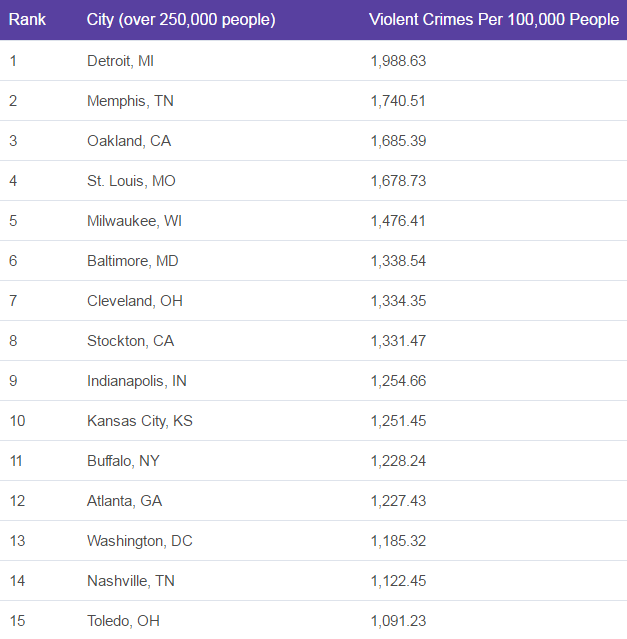Click the Stockton, CA entry
The width and height of the screenshot is (627, 639).
point(130,341)
